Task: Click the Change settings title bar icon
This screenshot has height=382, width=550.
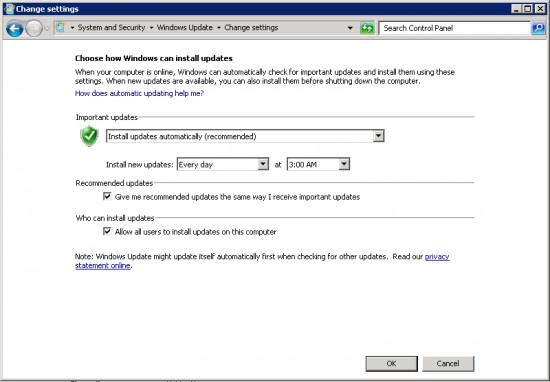Action: pos(9,8)
